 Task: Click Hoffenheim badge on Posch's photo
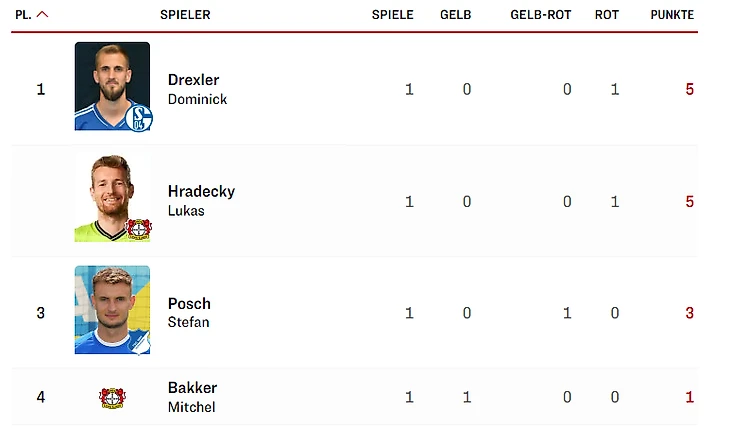click(x=140, y=343)
